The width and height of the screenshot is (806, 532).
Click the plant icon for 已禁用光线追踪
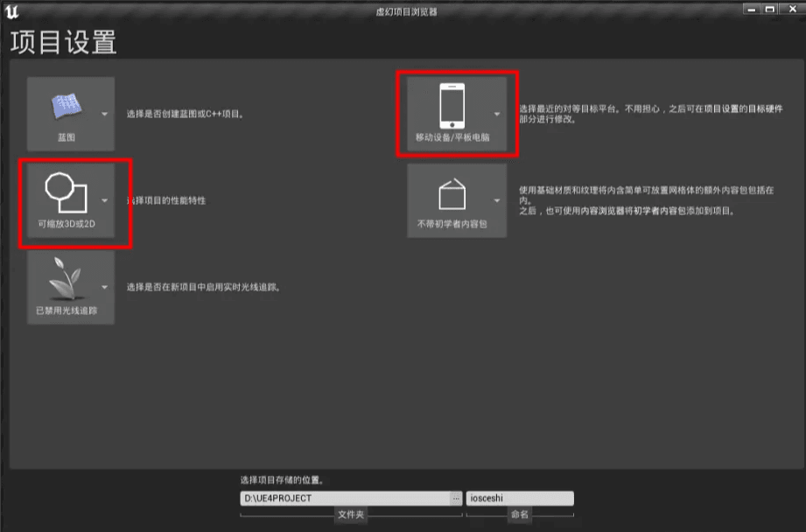pos(66,278)
